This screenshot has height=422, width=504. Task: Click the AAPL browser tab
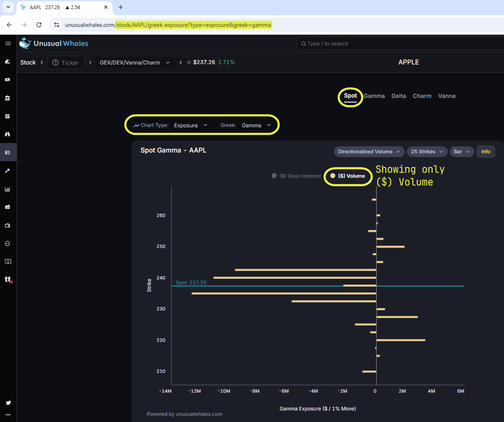64,7
